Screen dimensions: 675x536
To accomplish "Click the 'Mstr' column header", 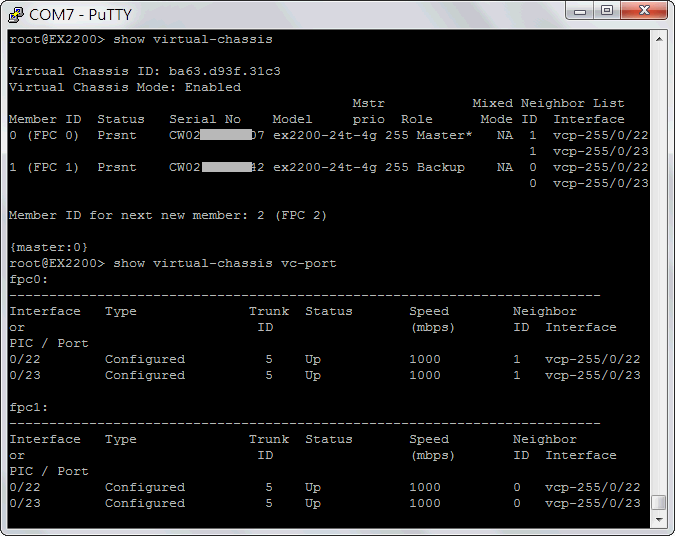I will [x=368, y=103].
